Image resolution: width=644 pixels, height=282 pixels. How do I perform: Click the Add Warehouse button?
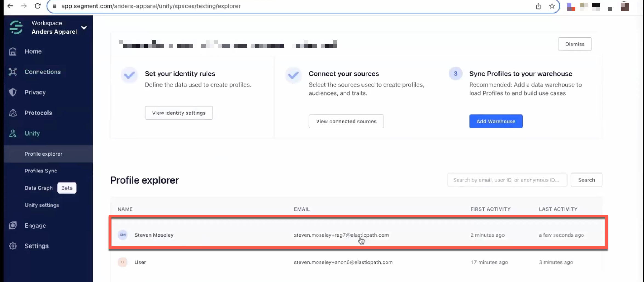496,121
